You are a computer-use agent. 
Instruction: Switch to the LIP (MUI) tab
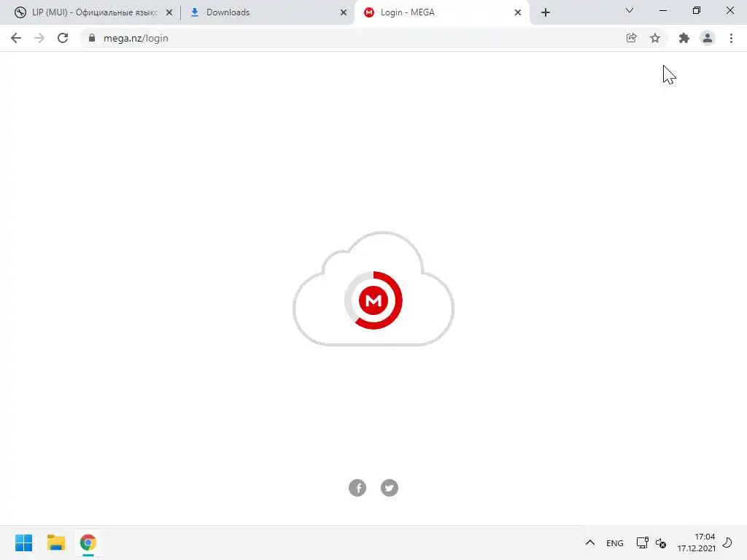click(x=93, y=12)
